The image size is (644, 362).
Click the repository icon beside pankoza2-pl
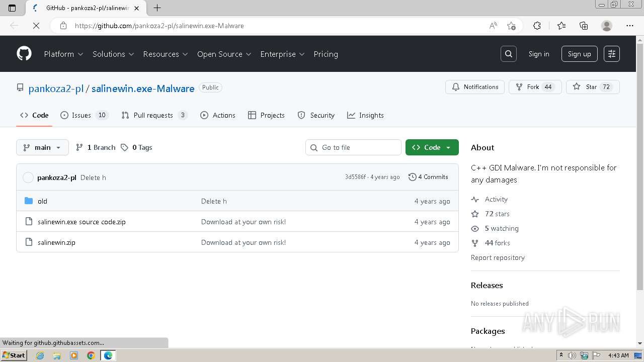pos(20,88)
